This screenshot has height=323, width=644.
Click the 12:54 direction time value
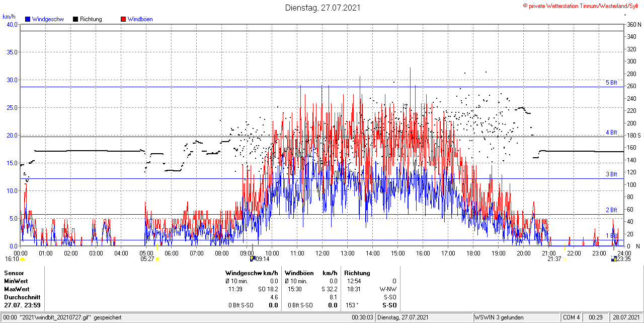(354, 281)
